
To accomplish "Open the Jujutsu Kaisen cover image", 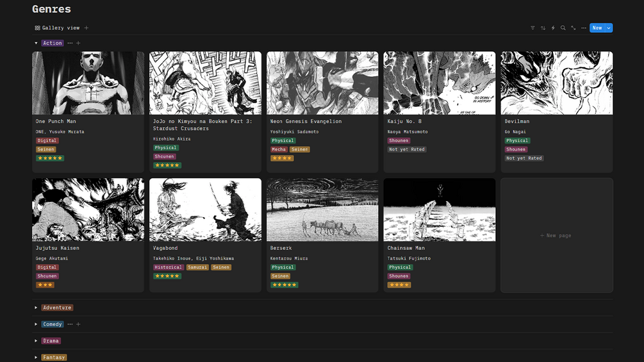I will [x=88, y=210].
